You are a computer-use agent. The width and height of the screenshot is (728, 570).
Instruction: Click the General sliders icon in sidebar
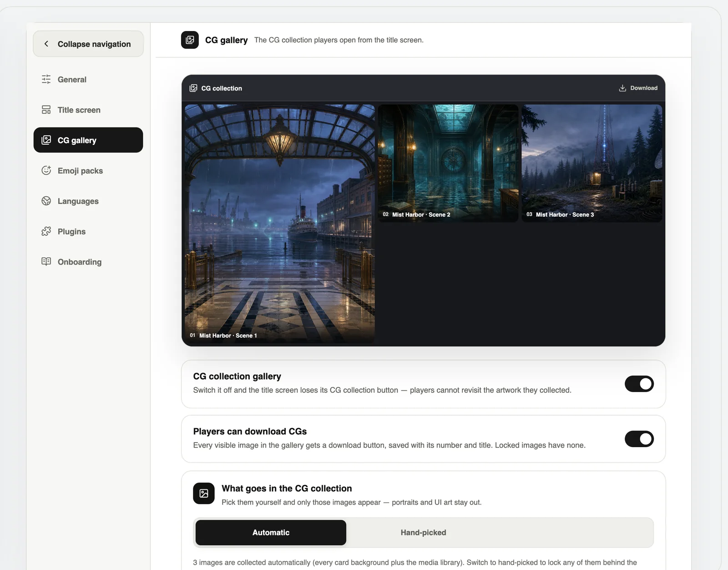coord(46,79)
